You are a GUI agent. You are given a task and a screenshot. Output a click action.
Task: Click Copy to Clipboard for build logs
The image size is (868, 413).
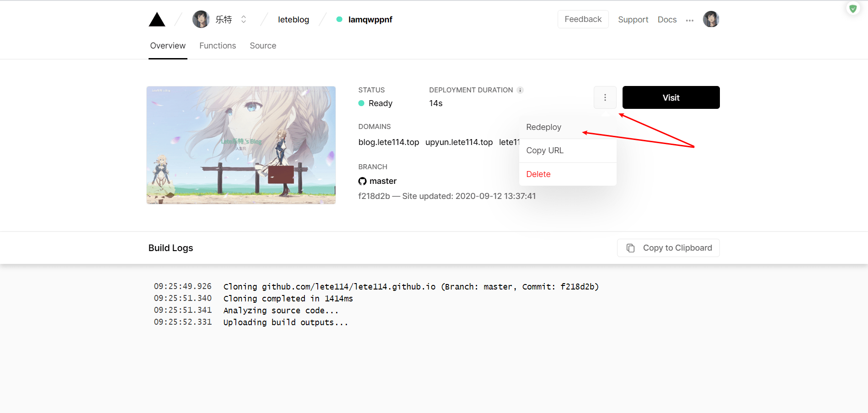[x=668, y=248]
